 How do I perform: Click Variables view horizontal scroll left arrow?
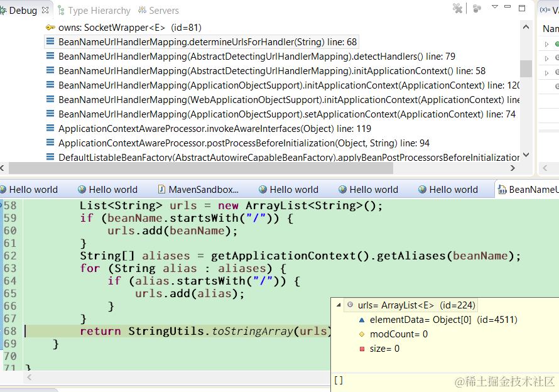545,168
